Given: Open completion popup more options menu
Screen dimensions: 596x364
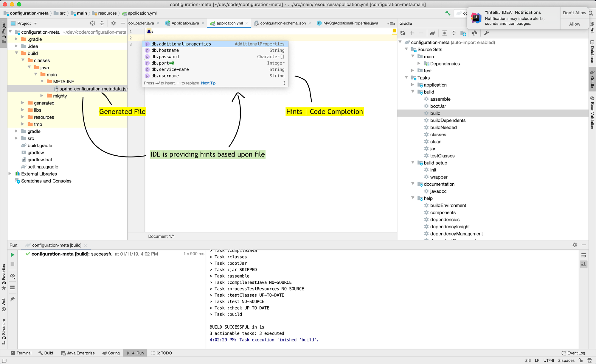Looking at the screenshot, I should tap(284, 83).
